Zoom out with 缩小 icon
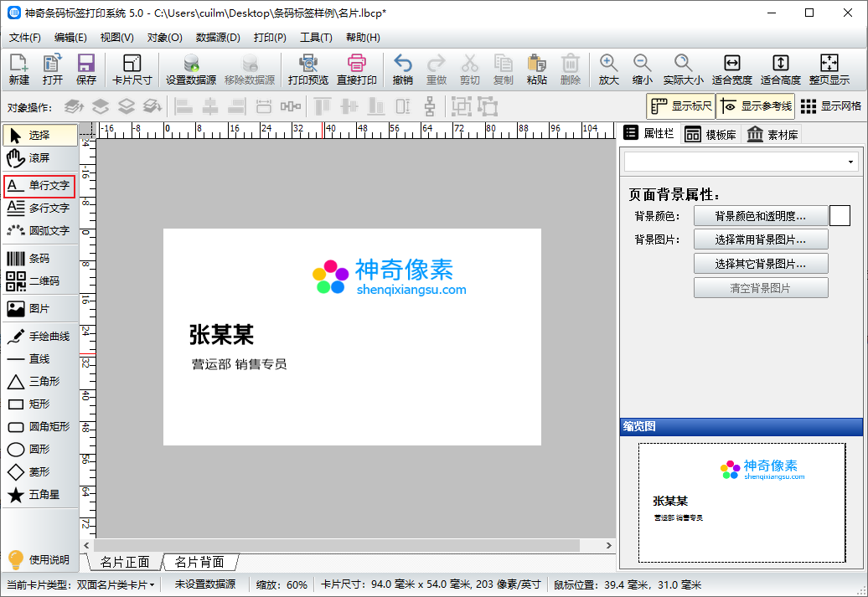 point(642,69)
